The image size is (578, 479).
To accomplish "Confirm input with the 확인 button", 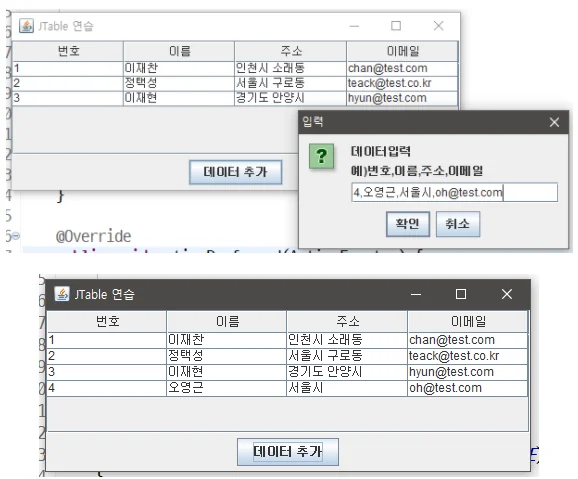I will click(408, 224).
